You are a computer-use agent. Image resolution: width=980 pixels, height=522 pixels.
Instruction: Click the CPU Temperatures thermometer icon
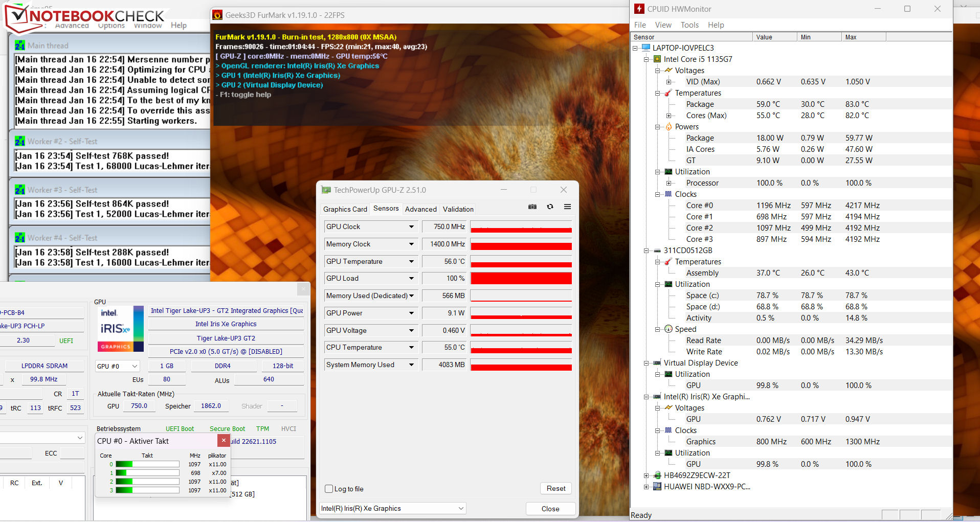pos(668,93)
